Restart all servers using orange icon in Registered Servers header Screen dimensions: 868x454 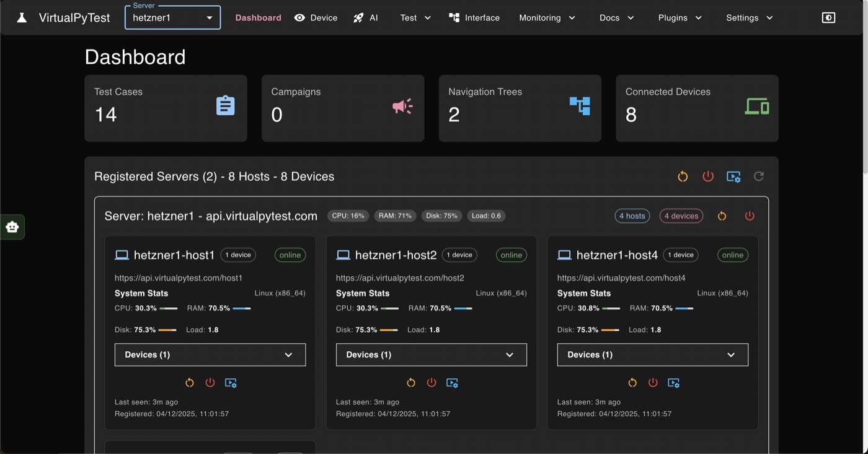pos(683,177)
